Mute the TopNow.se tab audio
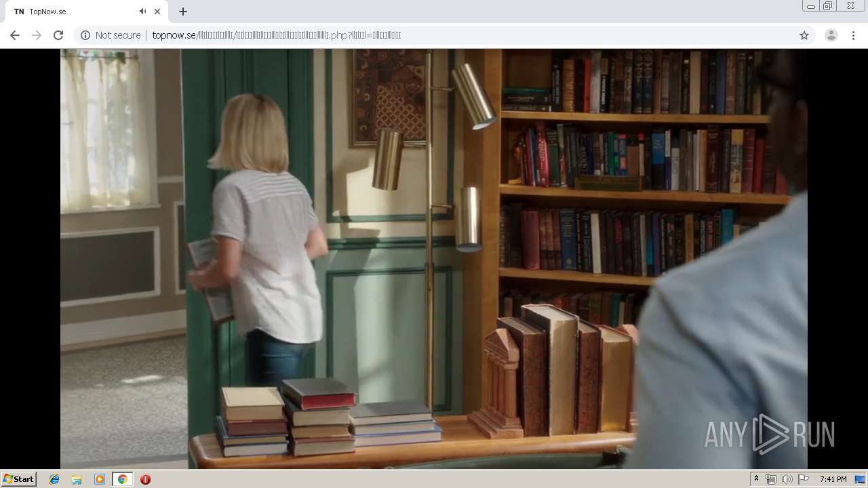The image size is (868, 488). [x=142, y=12]
